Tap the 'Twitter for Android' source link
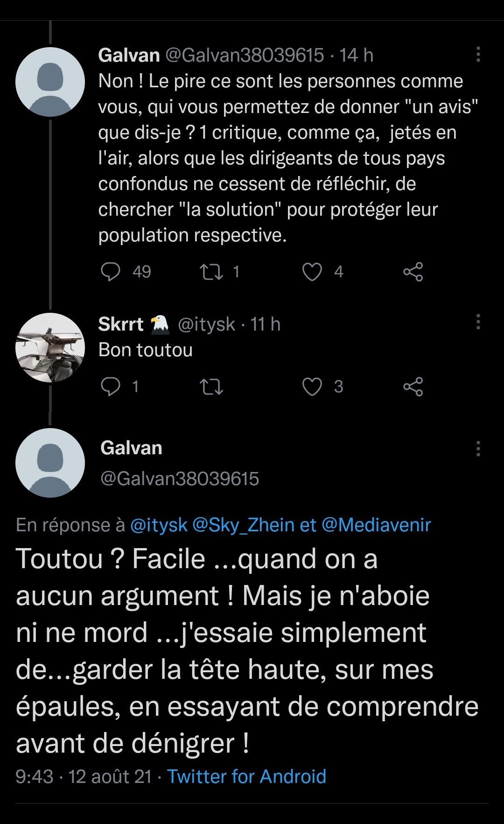This screenshot has width=504, height=824. [246, 776]
